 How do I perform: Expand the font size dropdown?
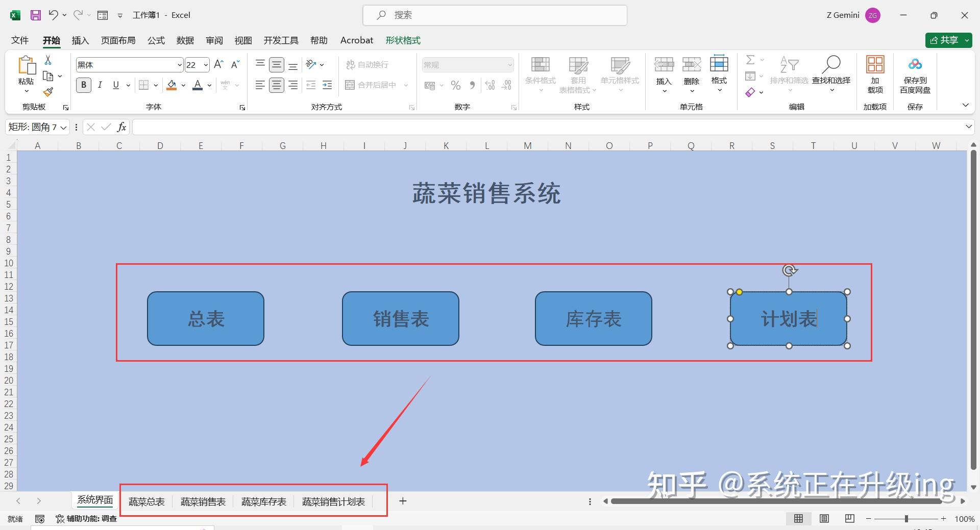[204, 64]
